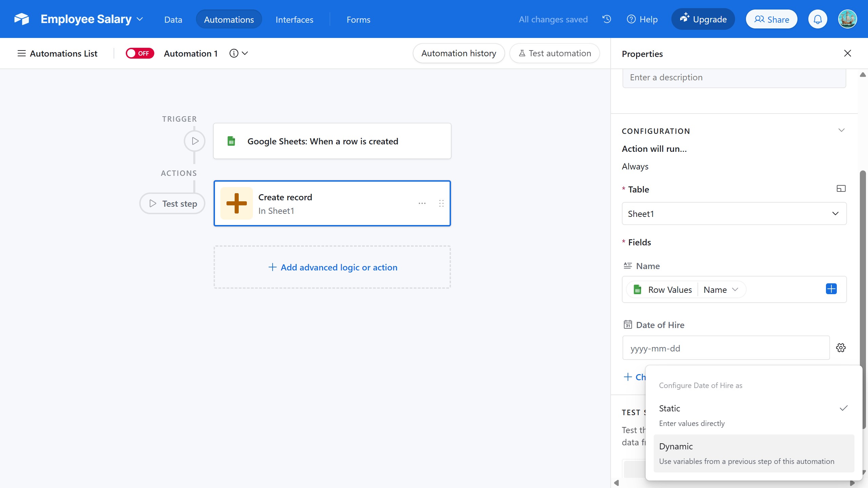This screenshot has height=488, width=868.
Task: Open Create record three-dot menu
Action: point(422,203)
